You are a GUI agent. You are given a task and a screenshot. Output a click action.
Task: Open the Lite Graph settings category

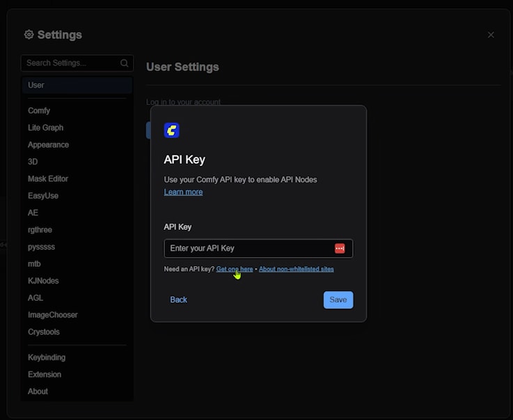[x=77, y=127]
